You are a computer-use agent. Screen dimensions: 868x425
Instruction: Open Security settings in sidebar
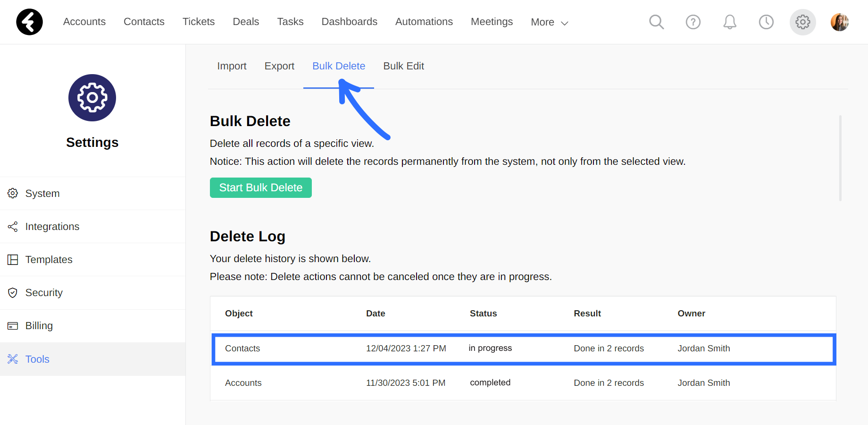pos(92,293)
